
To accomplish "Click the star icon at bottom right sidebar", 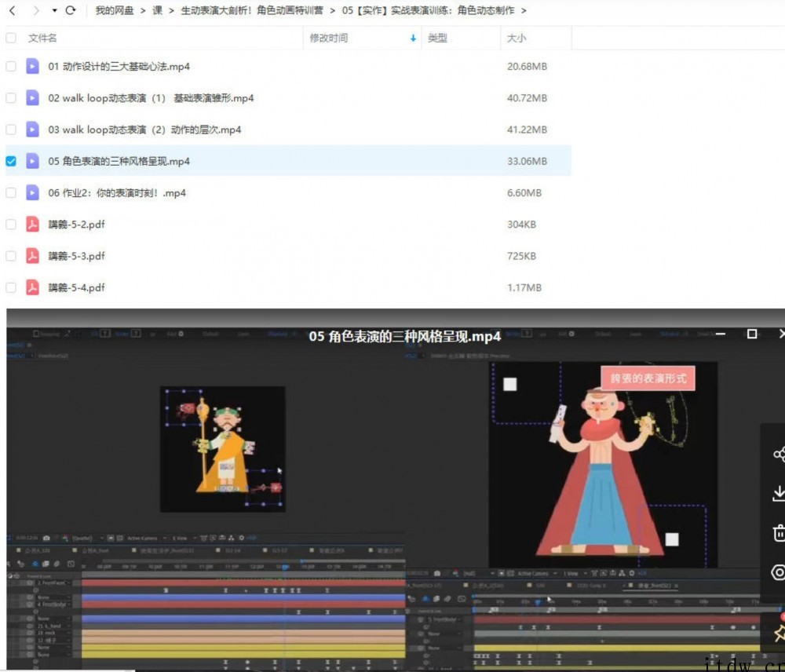I will (x=780, y=634).
